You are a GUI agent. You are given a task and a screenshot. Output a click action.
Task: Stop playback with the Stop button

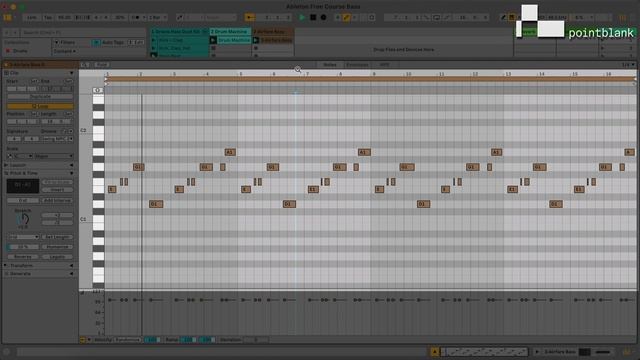point(313,18)
